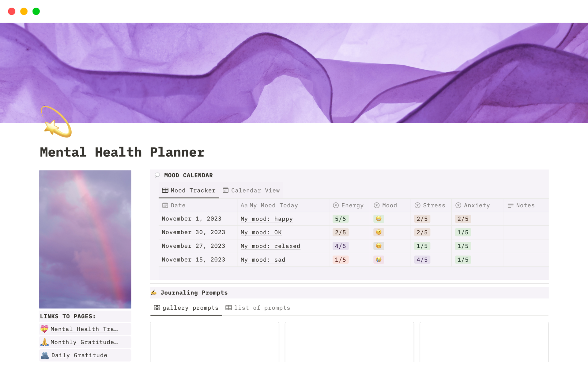Image resolution: width=588 pixels, height=368 pixels.
Task: Click the 5/5 green energy tag
Action: 340,219
